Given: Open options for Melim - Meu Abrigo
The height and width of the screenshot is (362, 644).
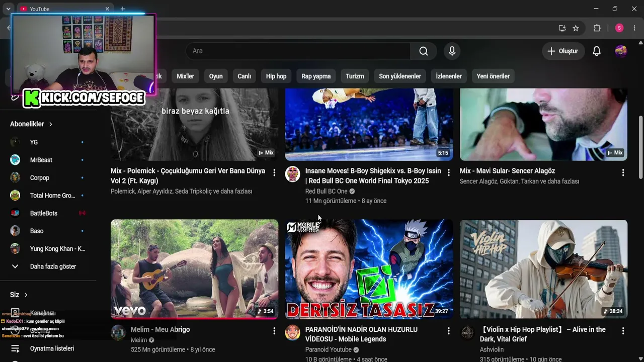Looking at the screenshot, I should point(274,331).
